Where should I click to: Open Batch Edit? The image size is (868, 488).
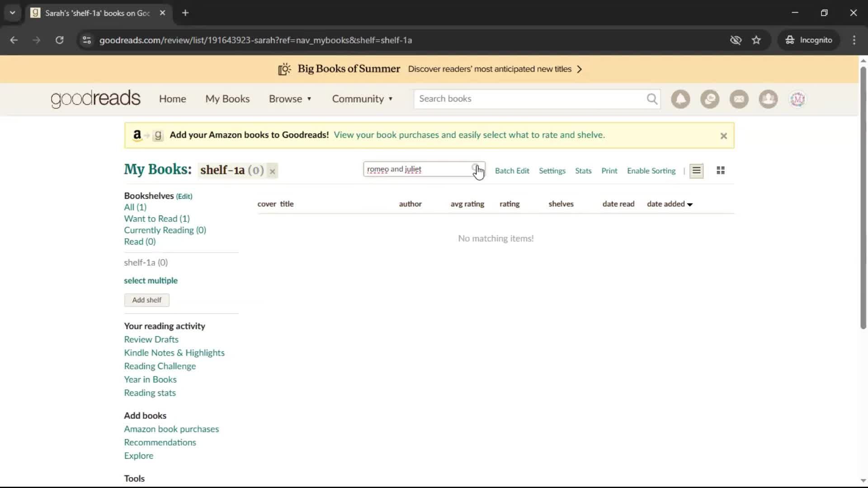click(x=512, y=171)
